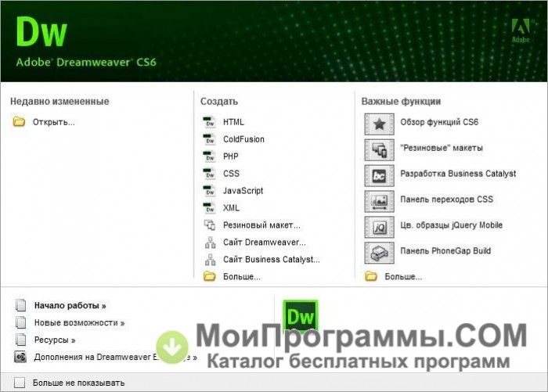The height and width of the screenshot is (392, 548).
Task: Choose Сайт Dreamweaver... to create a site
Action: pos(265,242)
